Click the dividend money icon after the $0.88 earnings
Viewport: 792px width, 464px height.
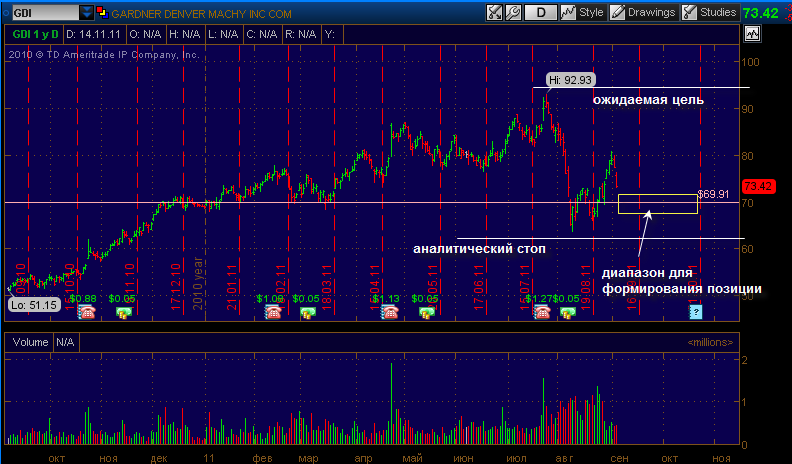[x=124, y=313]
